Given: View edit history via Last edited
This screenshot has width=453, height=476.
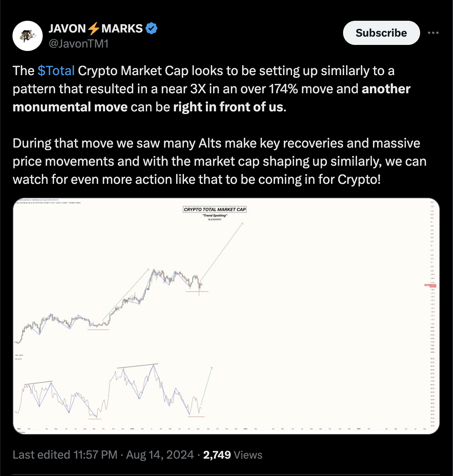Looking at the screenshot, I should point(42,454).
